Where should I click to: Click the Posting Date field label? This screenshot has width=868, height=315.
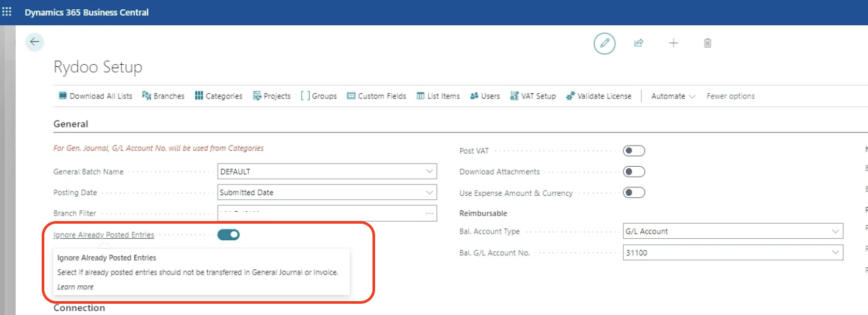pyautogui.click(x=75, y=193)
